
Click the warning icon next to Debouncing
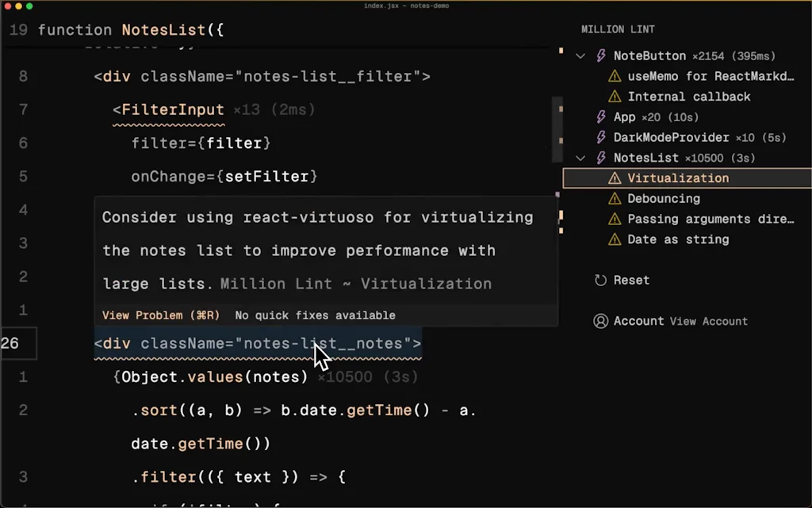pos(616,198)
